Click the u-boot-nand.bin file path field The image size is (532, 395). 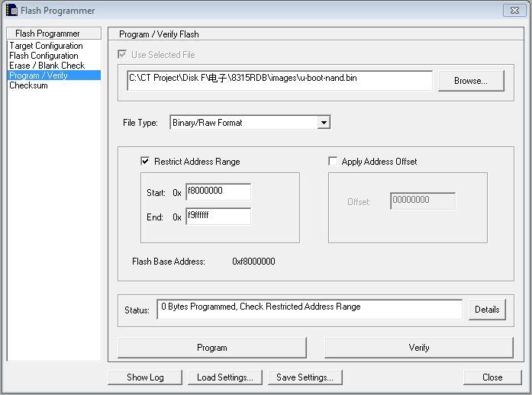point(279,80)
